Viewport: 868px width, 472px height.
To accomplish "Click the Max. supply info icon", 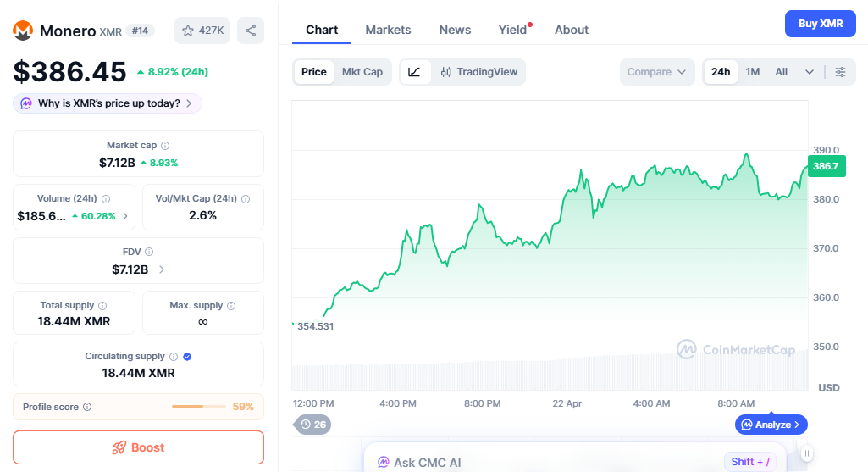I will [231, 306].
